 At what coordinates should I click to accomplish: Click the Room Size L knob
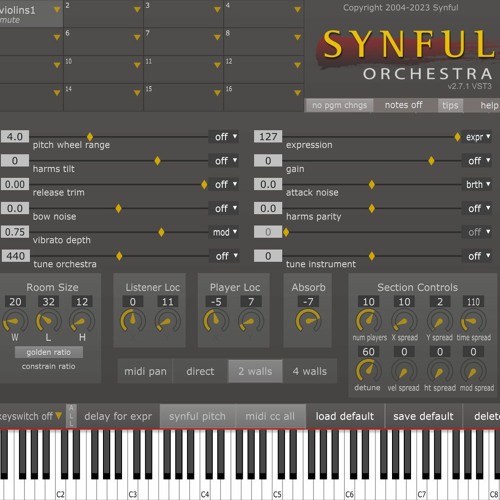pos(48,321)
